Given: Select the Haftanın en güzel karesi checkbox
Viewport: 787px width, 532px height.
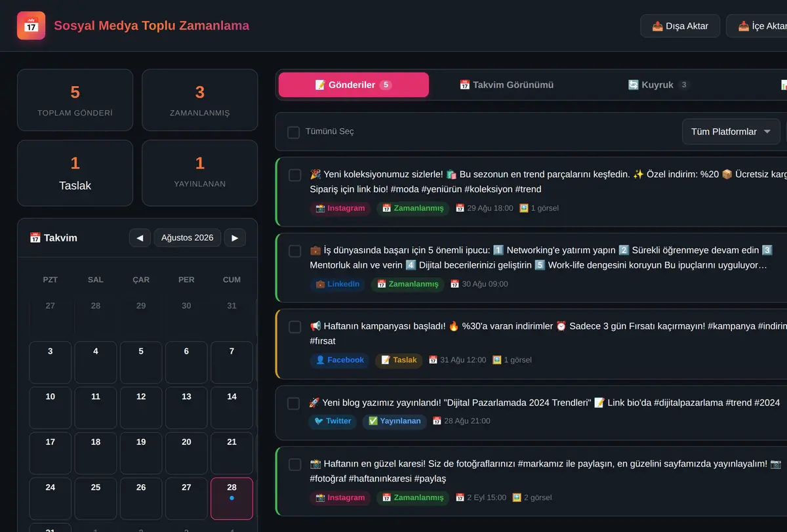Looking at the screenshot, I should pos(295,464).
